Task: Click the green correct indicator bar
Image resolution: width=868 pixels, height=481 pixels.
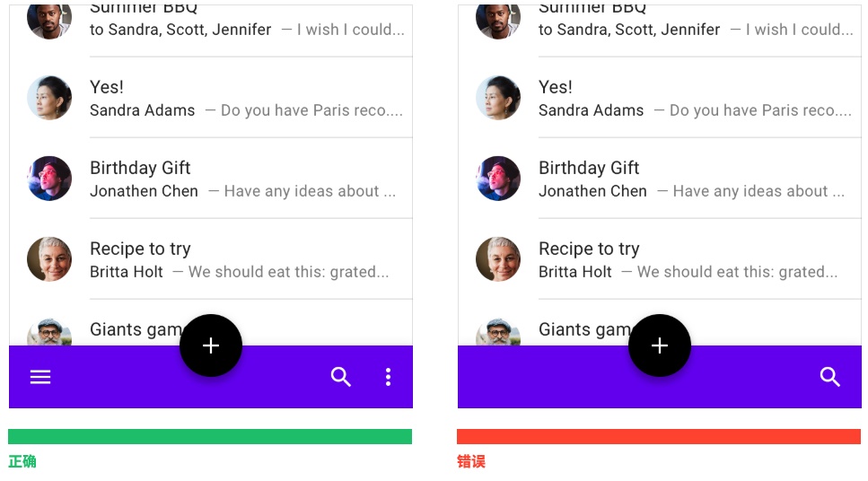Action: 210,436
